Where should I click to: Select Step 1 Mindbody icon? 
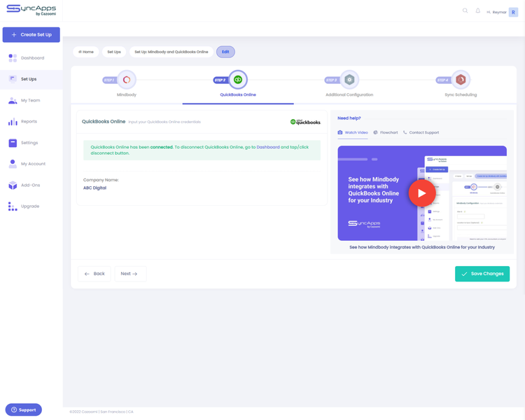pos(127,80)
